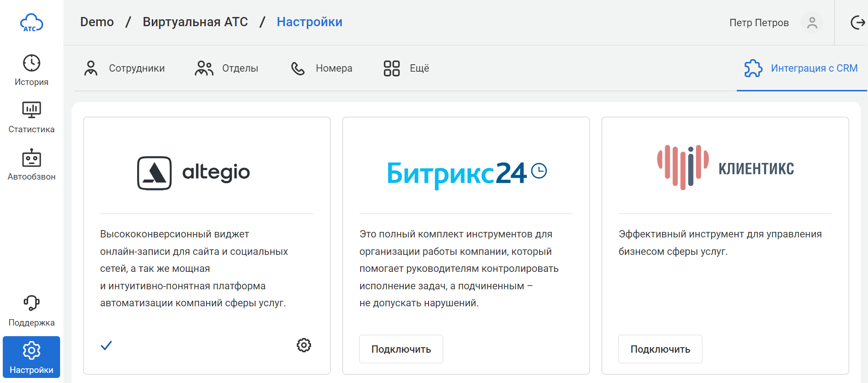Image resolution: width=868 pixels, height=383 pixels.
Task: Go to the Номера tab
Action: click(x=322, y=68)
